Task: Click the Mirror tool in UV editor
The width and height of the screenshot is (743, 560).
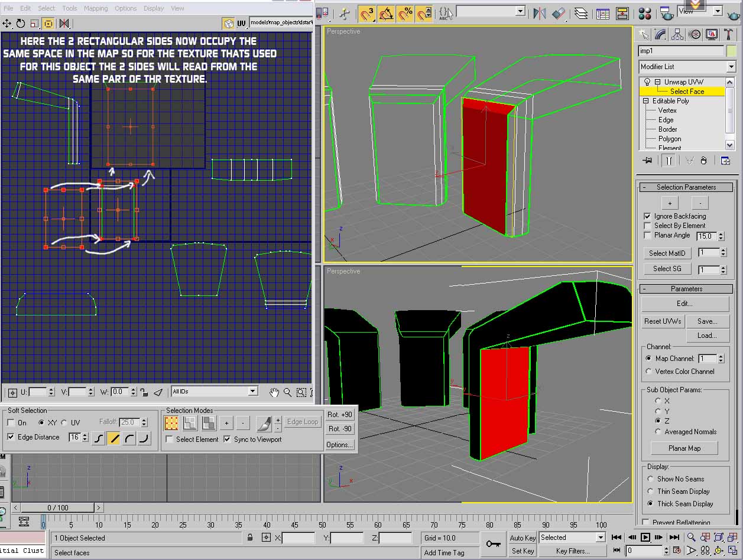Action: [x=64, y=24]
